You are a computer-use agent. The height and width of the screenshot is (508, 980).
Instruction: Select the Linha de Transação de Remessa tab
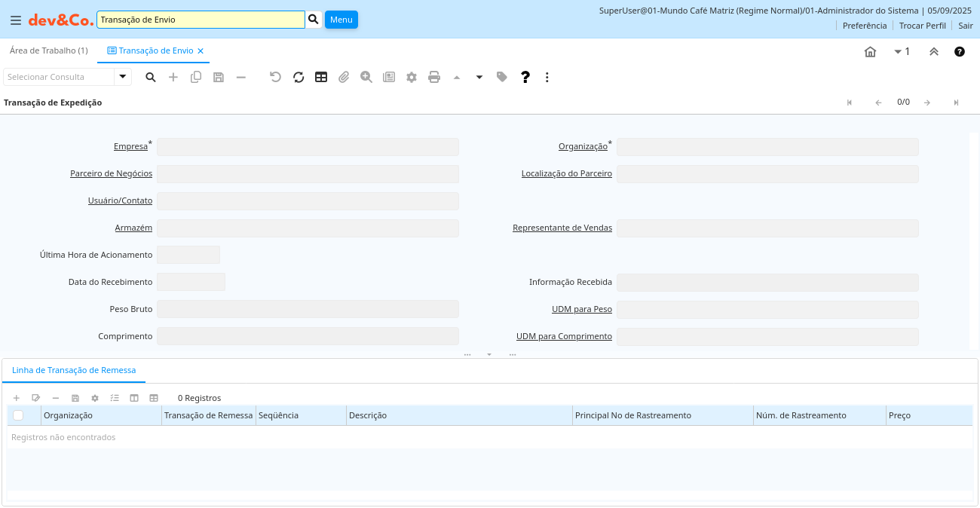click(74, 370)
